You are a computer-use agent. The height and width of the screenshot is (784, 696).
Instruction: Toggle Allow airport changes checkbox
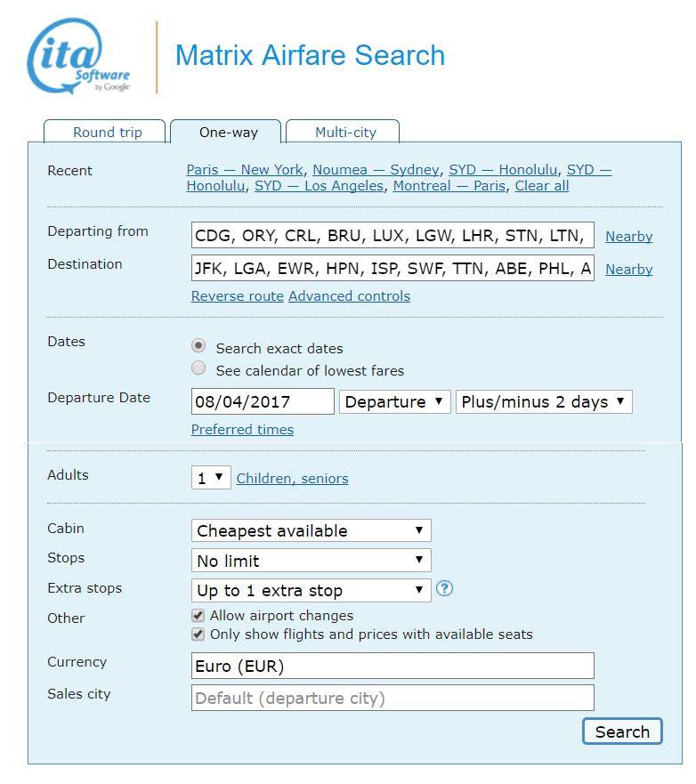(x=198, y=615)
